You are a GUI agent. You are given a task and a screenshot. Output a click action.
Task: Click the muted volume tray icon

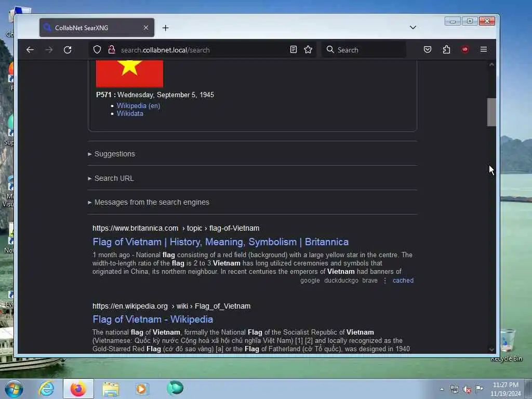click(x=467, y=389)
